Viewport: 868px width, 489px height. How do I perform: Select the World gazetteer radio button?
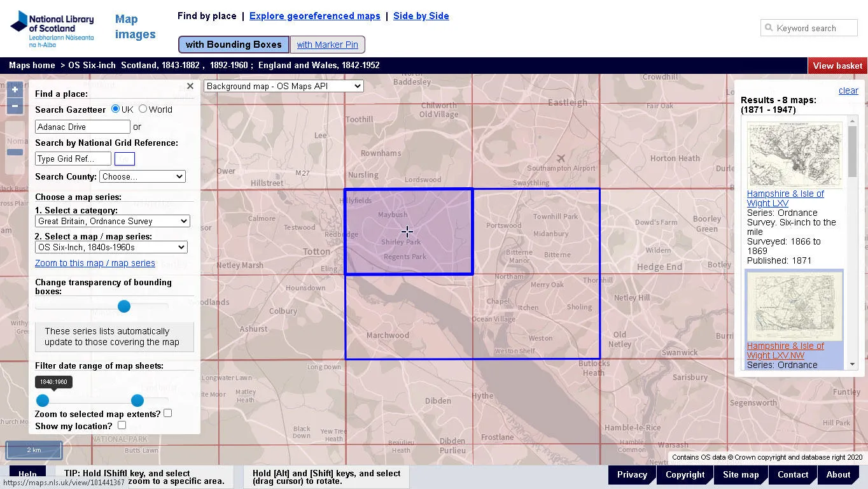pos(143,109)
